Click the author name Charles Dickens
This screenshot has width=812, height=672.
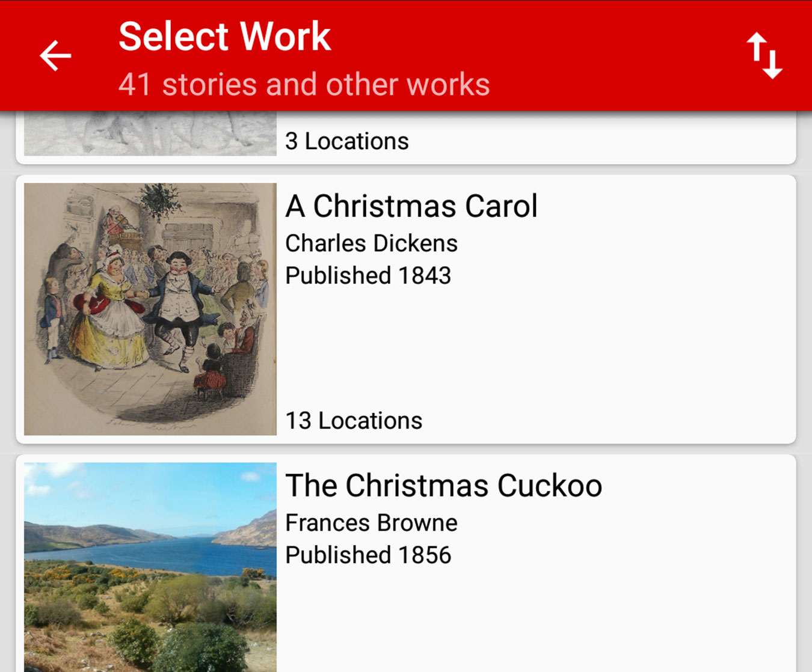coord(371,243)
